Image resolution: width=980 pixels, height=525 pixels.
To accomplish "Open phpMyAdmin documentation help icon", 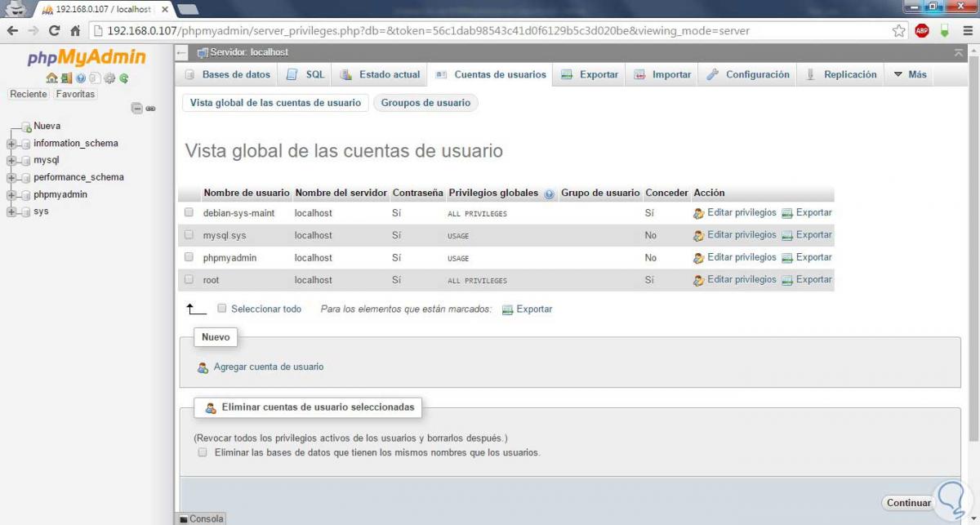I will coord(81,78).
